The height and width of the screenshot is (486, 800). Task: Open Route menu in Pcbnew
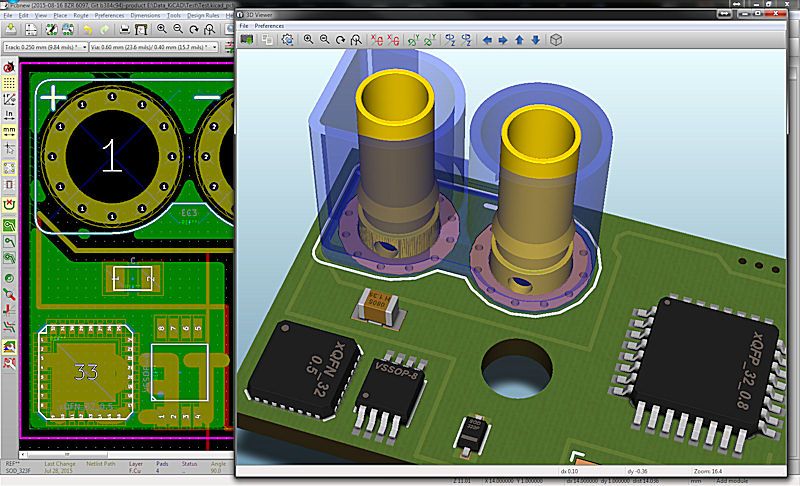81,16
